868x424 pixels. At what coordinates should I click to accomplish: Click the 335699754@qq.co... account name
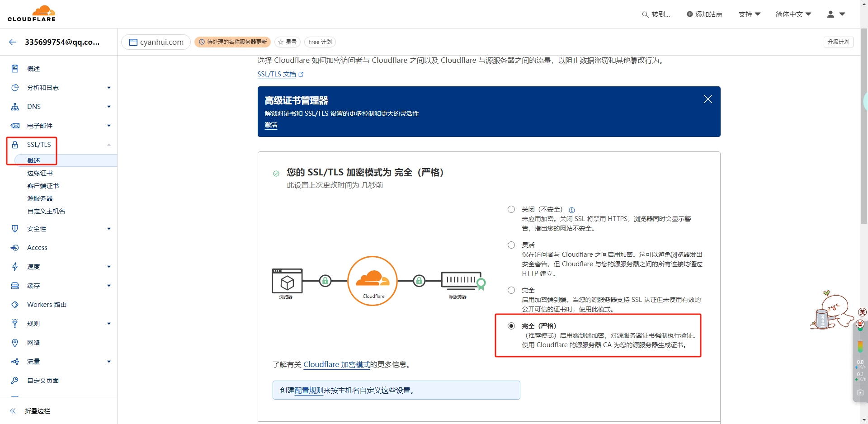point(62,42)
